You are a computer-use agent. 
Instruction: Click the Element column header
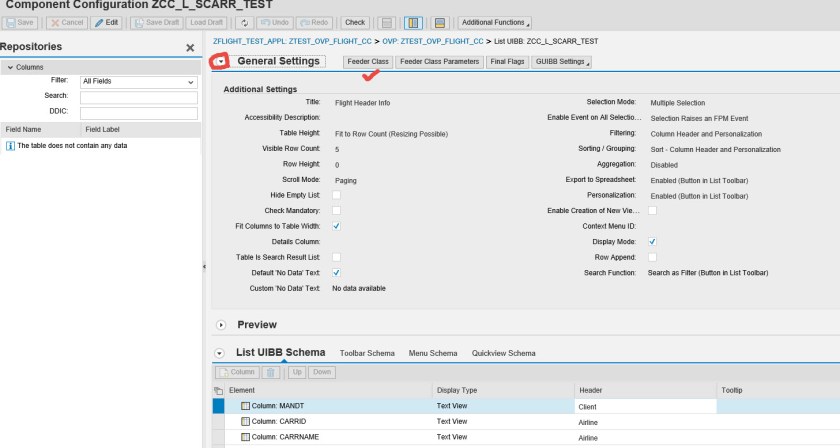(x=328, y=390)
